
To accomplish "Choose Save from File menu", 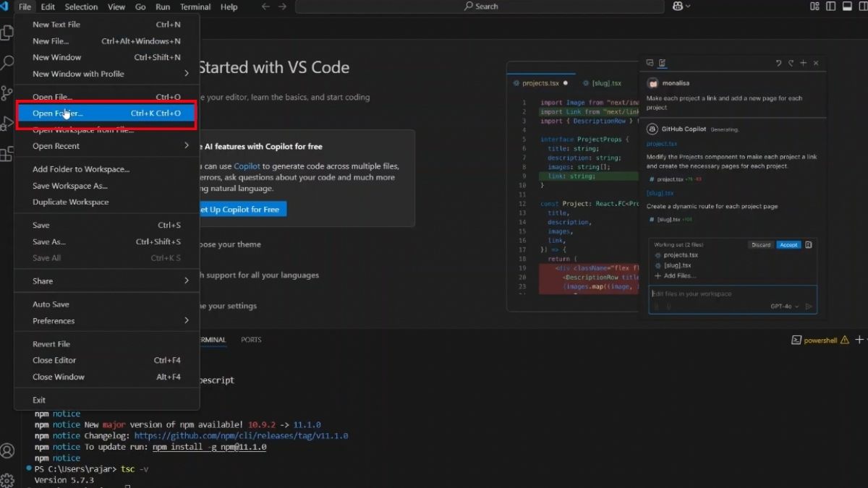I will pos(107,226).
